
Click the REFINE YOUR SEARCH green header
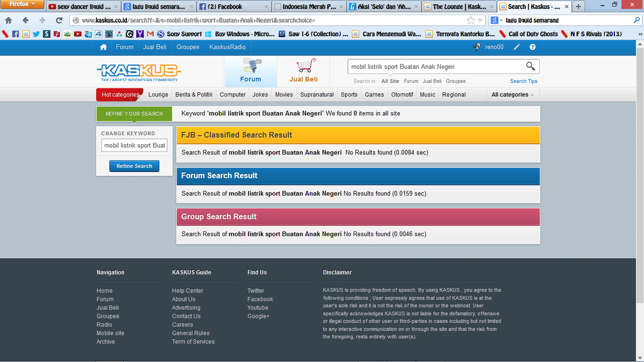click(134, 114)
